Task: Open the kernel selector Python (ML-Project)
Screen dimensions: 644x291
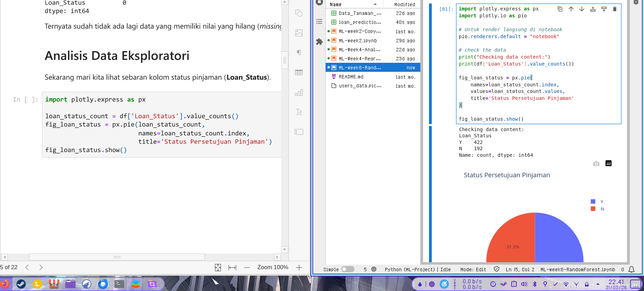Action: (x=410, y=269)
